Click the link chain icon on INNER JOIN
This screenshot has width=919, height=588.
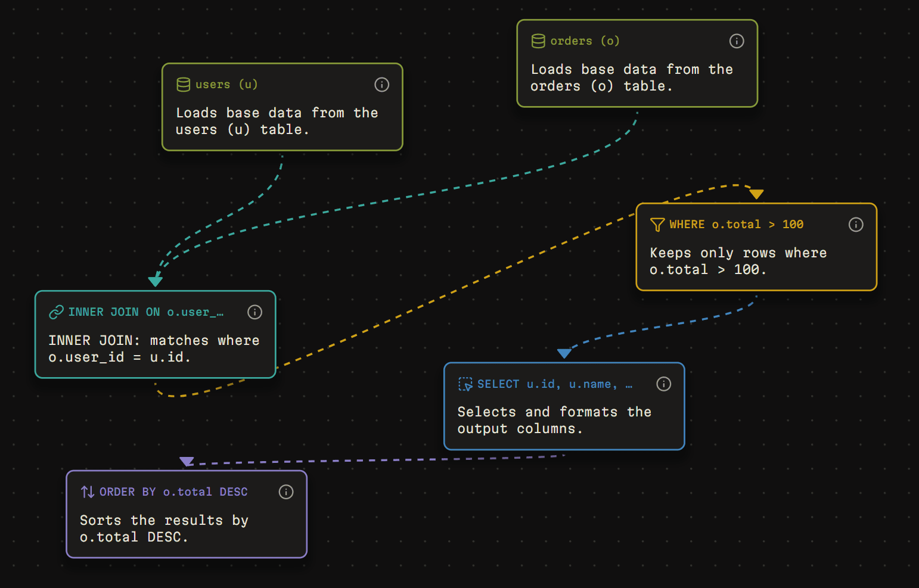56,312
